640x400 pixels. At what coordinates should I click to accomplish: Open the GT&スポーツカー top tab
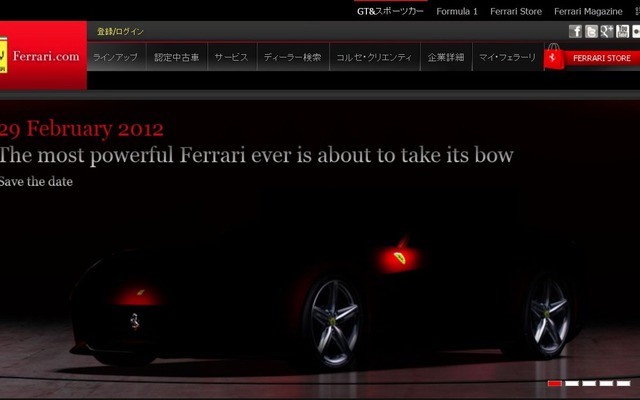coord(390,11)
